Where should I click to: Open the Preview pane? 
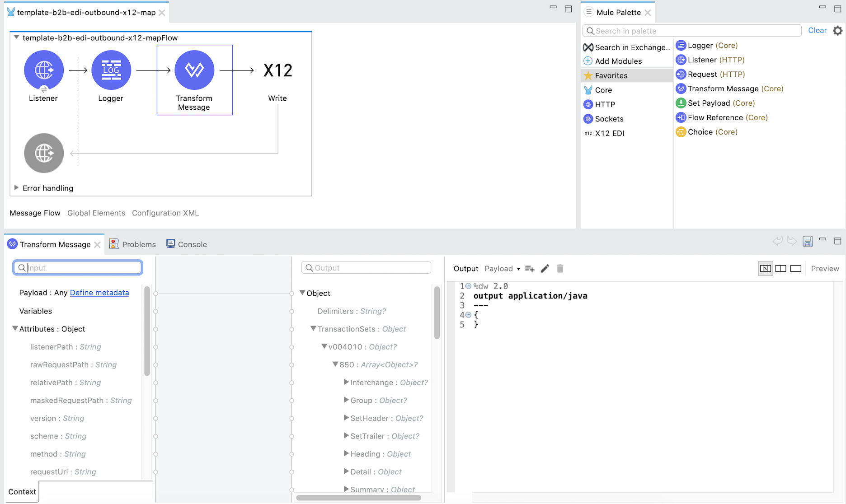click(825, 269)
